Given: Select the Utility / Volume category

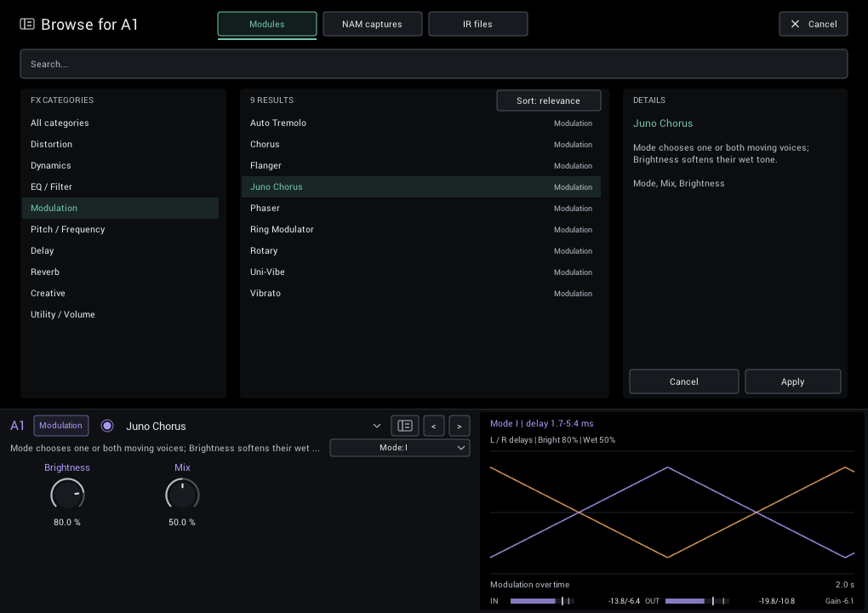Looking at the screenshot, I should click(120, 314).
